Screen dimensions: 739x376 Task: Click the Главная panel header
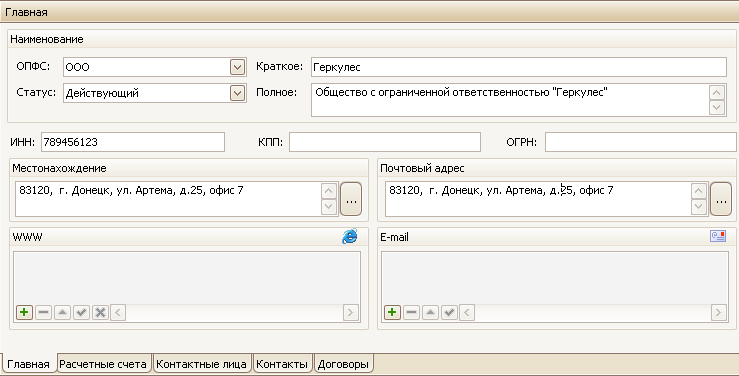coord(370,12)
